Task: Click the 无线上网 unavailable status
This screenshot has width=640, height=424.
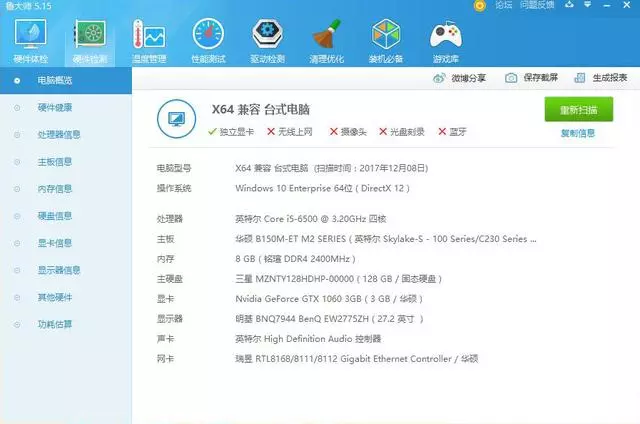Action: point(290,132)
